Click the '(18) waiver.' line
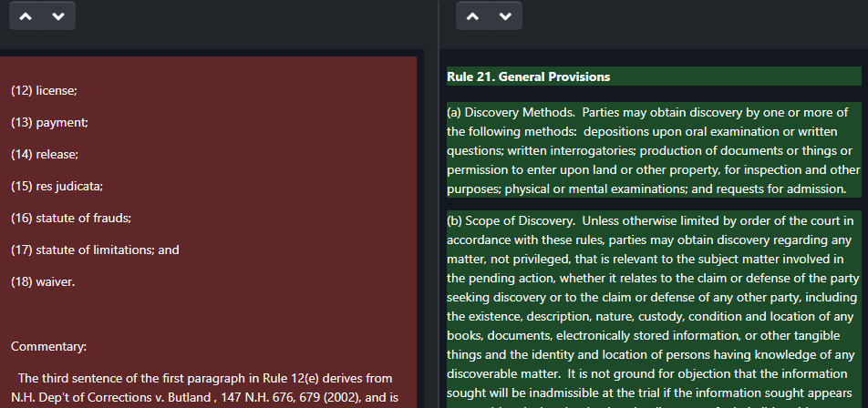This screenshot has width=868, height=408. [43, 281]
